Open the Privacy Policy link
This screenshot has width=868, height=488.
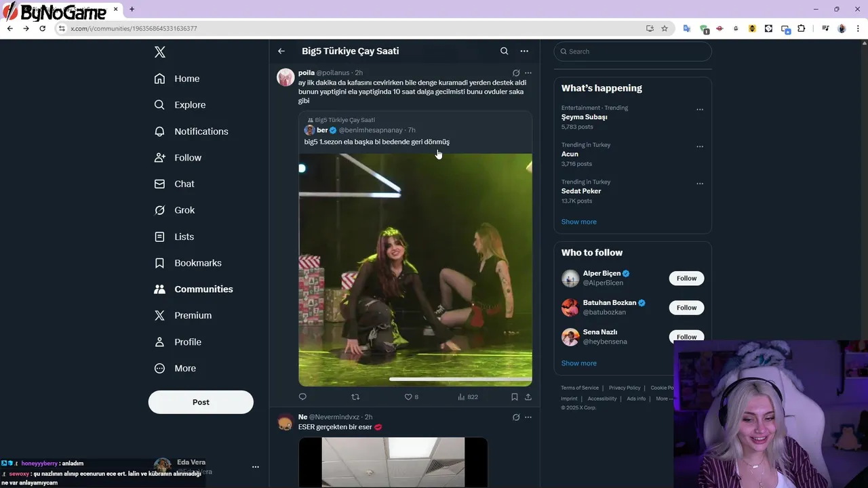pyautogui.click(x=625, y=388)
